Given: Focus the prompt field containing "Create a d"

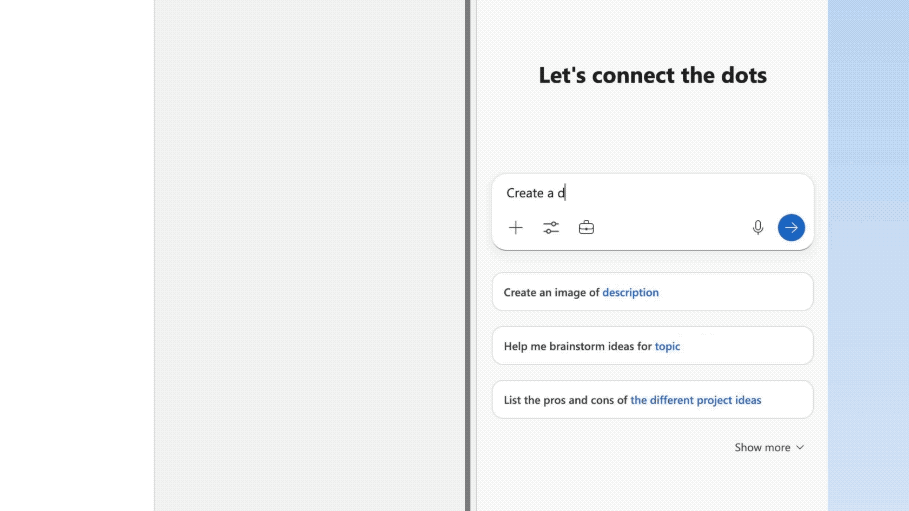Looking at the screenshot, I should [652, 193].
